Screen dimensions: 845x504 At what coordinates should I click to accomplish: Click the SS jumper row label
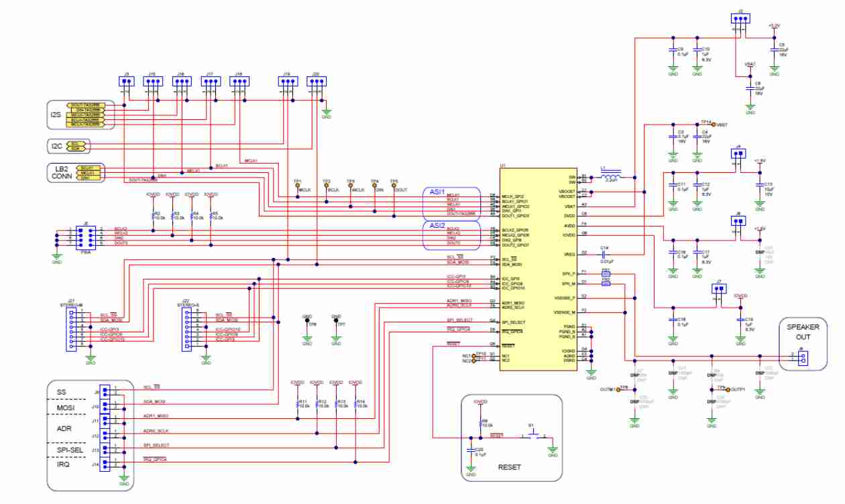click(x=62, y=391)
